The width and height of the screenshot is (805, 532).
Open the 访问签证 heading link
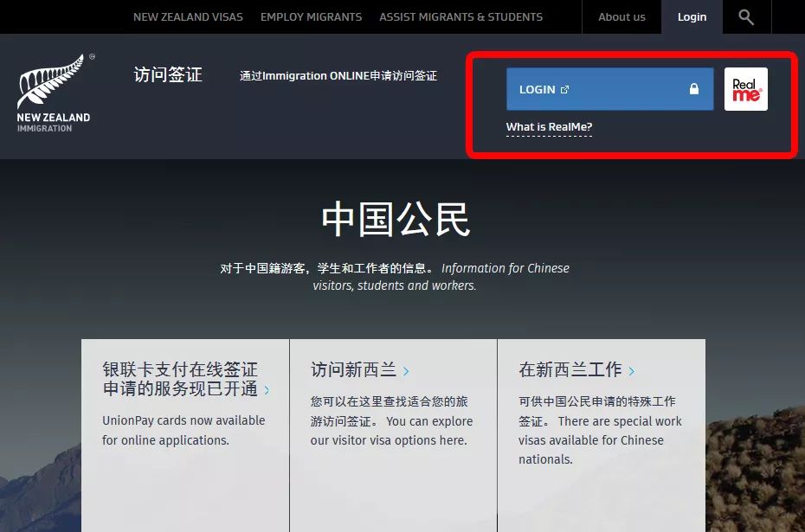pyautogui.click(x=168, y=75)
